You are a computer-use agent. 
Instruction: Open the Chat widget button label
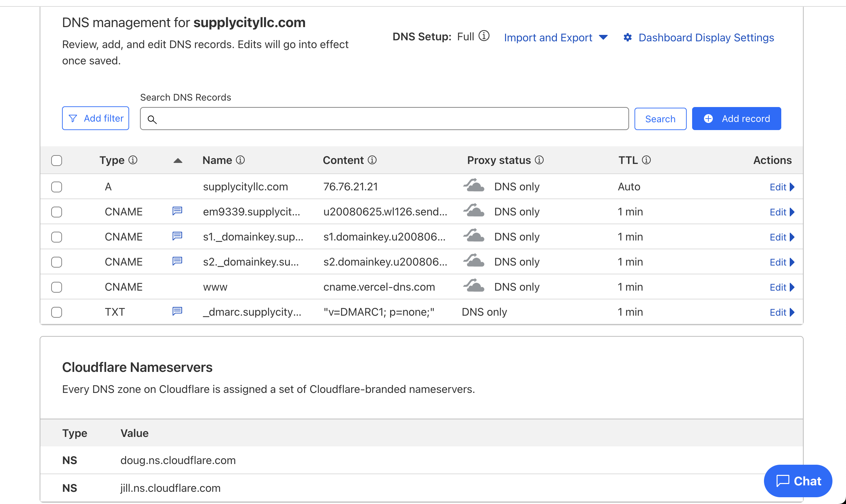[807, 481]
